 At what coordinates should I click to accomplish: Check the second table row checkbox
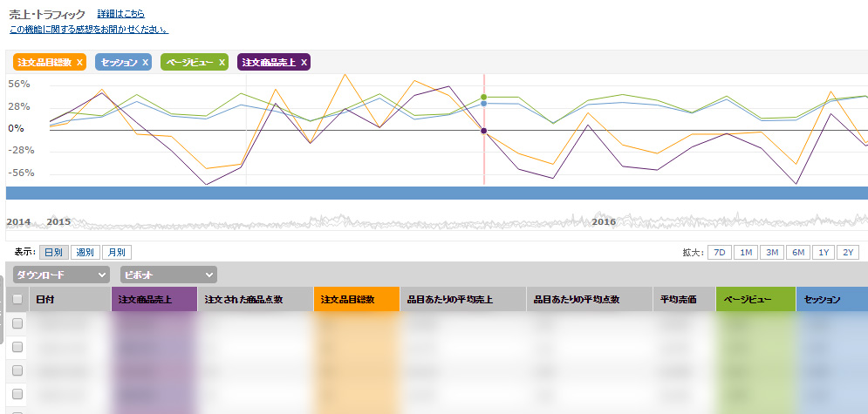[17, 347]
